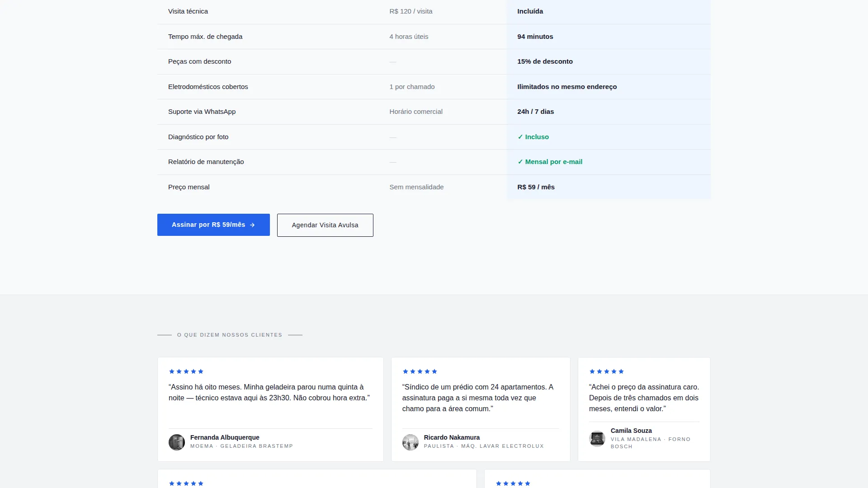Click the stars on the bottom-left review card
868x488 pixels.
pyautogui.click(x=186, y=483)
